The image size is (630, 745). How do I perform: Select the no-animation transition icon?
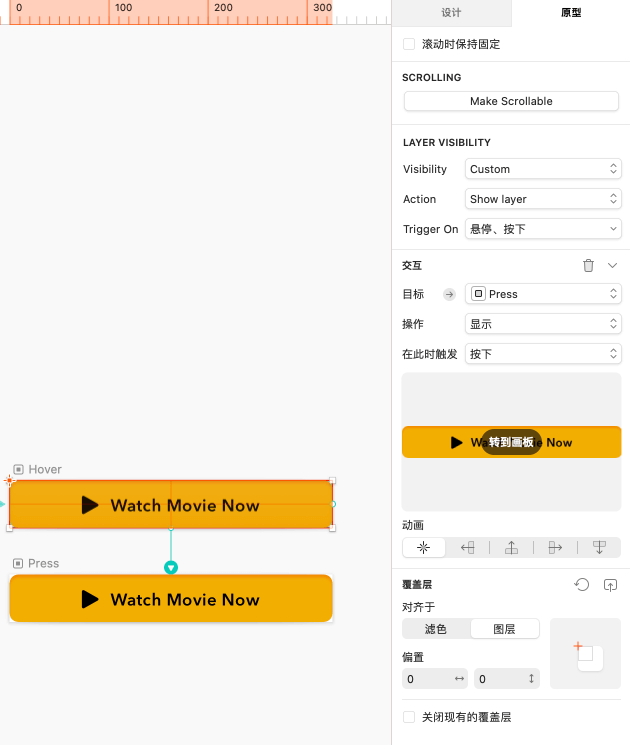[x=423, y=547]
